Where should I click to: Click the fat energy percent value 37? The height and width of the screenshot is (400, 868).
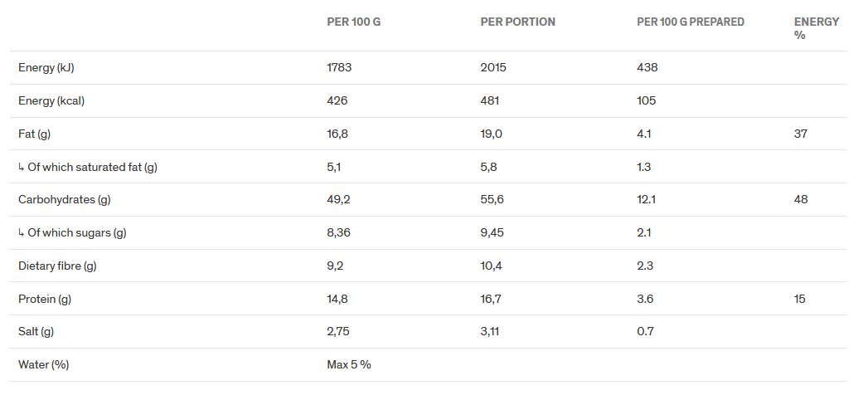point(800,134)
